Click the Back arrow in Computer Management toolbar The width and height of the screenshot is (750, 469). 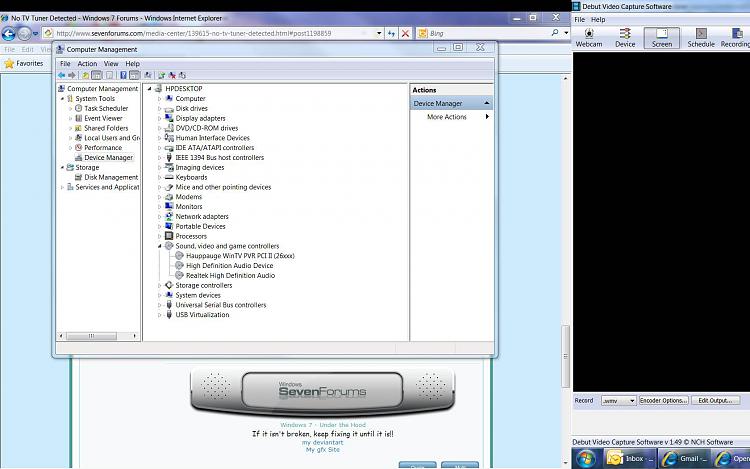61,75
